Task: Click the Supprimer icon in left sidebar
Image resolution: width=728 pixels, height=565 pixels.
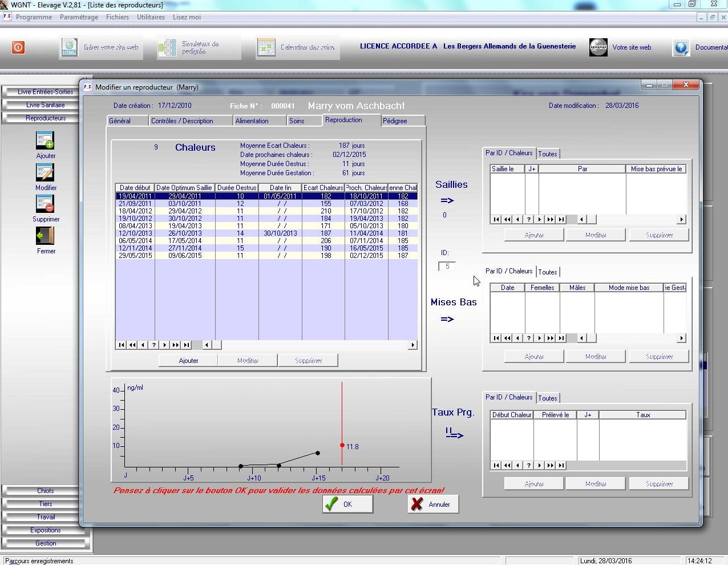Action: point(45,204)
